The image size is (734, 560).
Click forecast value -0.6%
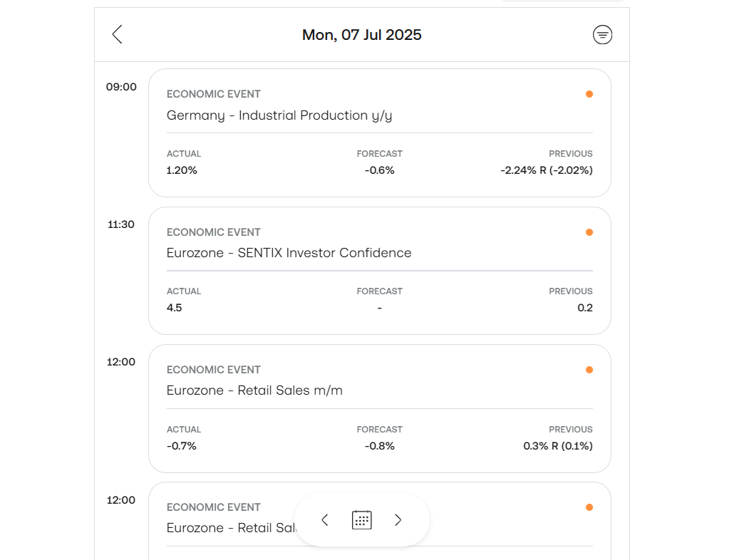tap(380, 170)
